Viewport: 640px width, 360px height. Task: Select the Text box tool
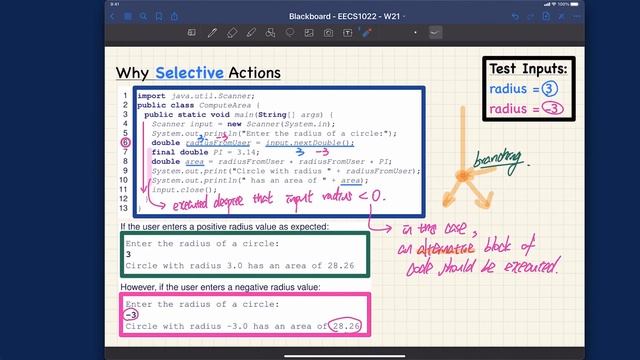(347, 33)
